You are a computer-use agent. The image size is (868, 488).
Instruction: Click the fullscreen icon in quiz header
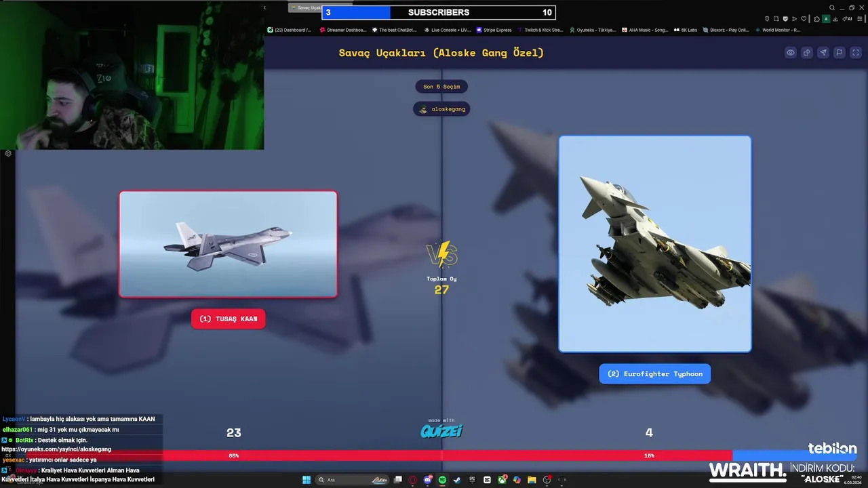pyautogui.click(x=855, y=53)
